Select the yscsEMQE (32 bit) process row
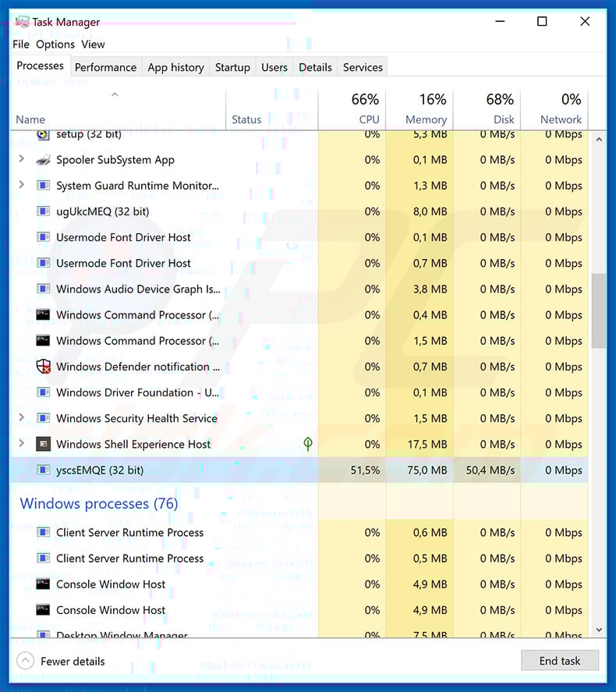The width and height of the screenshot is (616, 692). [x=299, y=470]
